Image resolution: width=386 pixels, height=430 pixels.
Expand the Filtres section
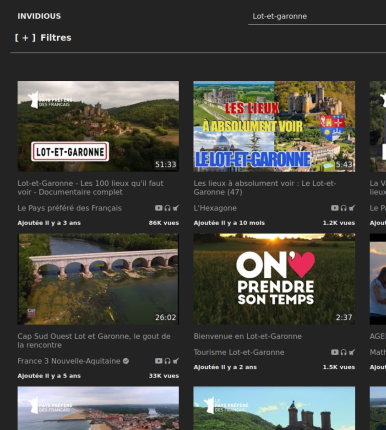pos(43,38)
